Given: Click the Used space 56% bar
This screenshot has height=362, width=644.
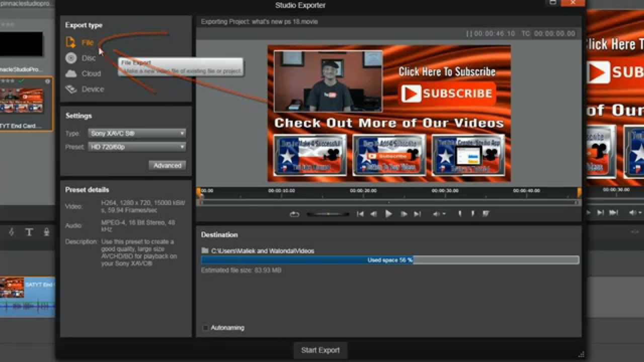Looking at the screenshot, I should click(390, 260).
